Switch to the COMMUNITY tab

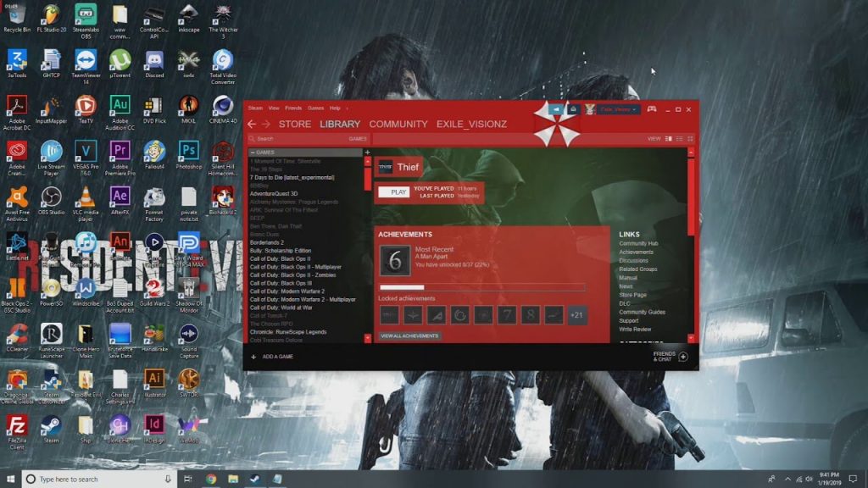tap(398, 124)
